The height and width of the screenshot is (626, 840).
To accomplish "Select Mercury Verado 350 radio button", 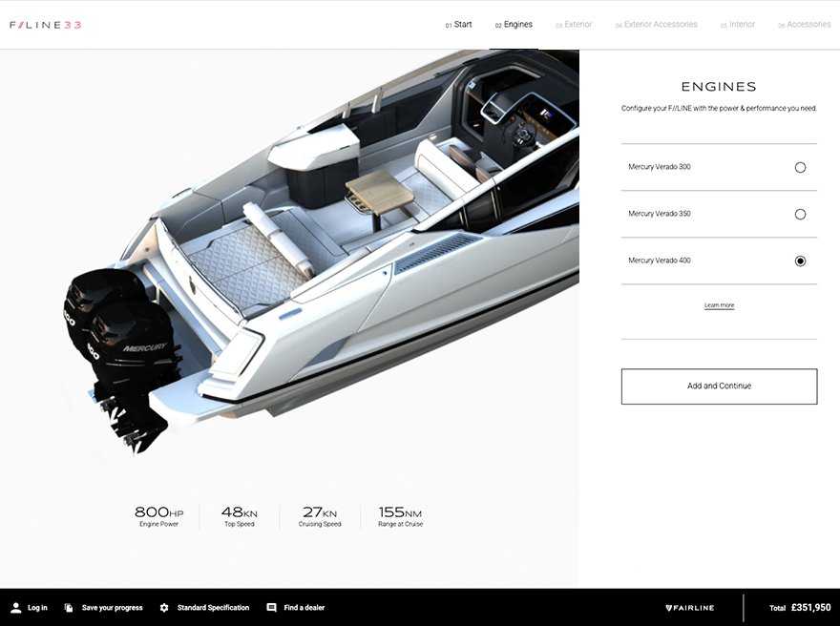I will pos(800,214).
